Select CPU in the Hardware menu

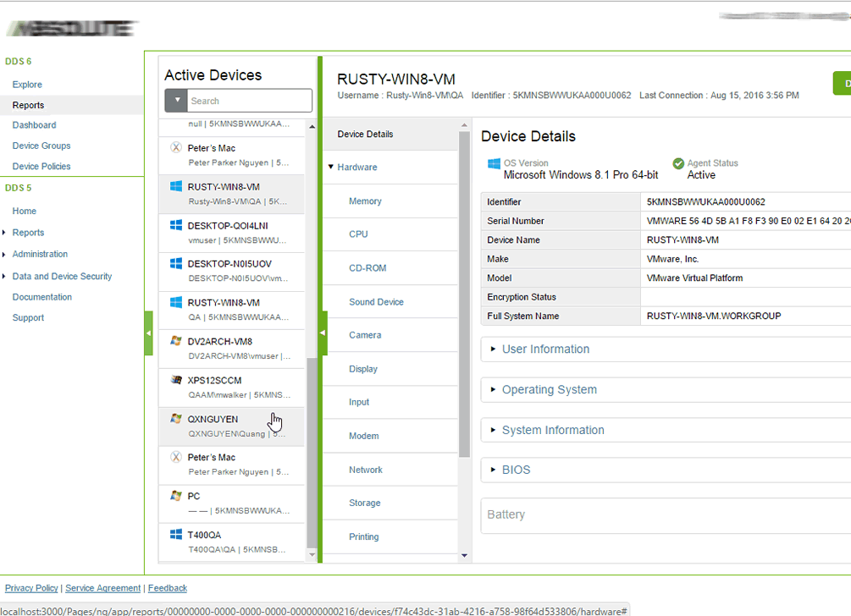(x=358, y=234)
